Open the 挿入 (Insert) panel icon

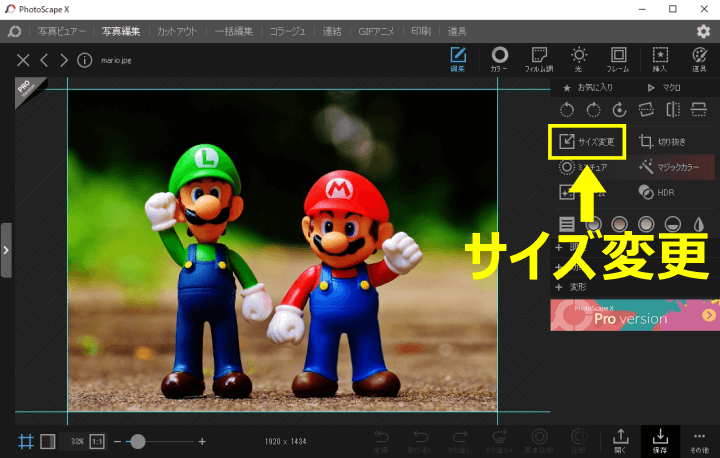click(660, 59)
